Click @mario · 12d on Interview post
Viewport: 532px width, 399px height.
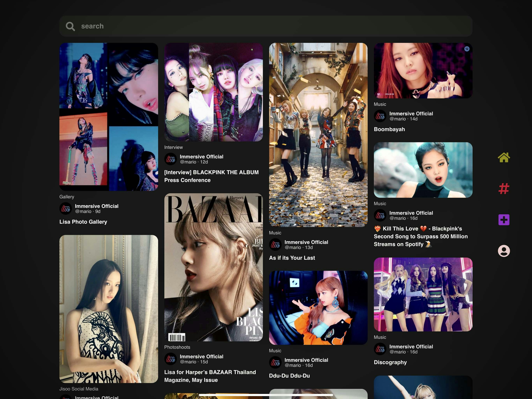coord(194,162)
